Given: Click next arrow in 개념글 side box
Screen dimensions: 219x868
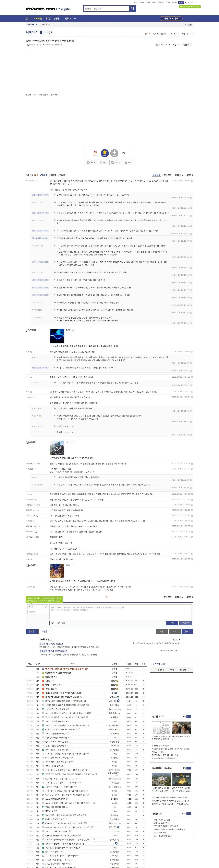Looking at the screenshot, I should [190, 814].
